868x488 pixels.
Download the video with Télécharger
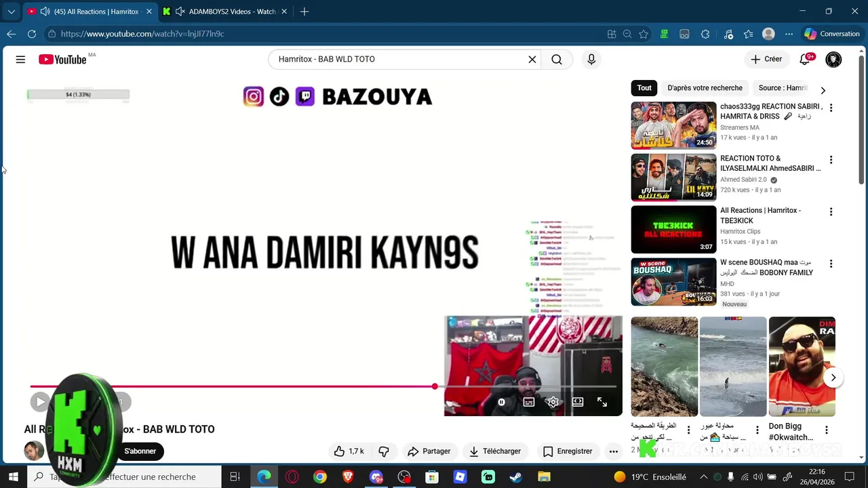(496, 451)
